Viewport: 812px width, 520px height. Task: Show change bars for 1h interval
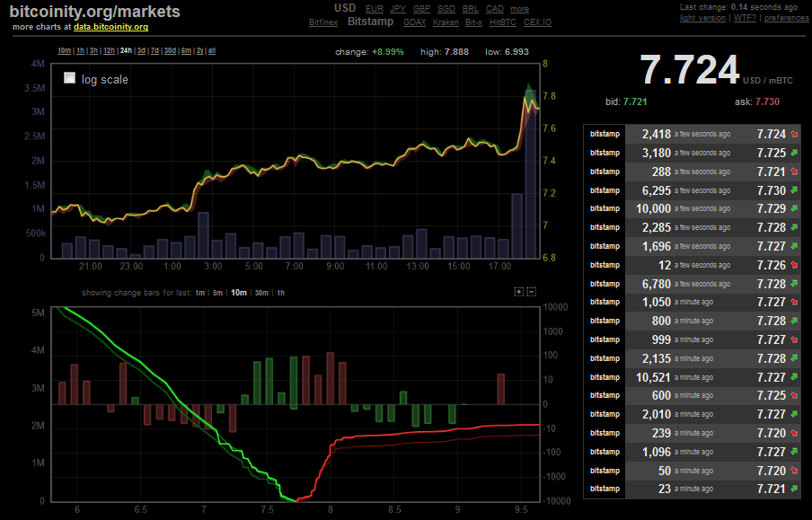278,292
